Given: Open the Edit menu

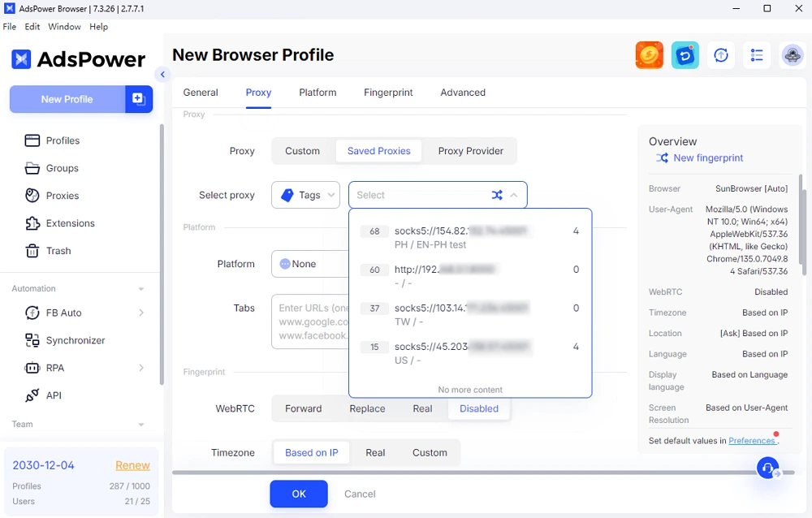Looking at the screenshot, I should (32, 27).
